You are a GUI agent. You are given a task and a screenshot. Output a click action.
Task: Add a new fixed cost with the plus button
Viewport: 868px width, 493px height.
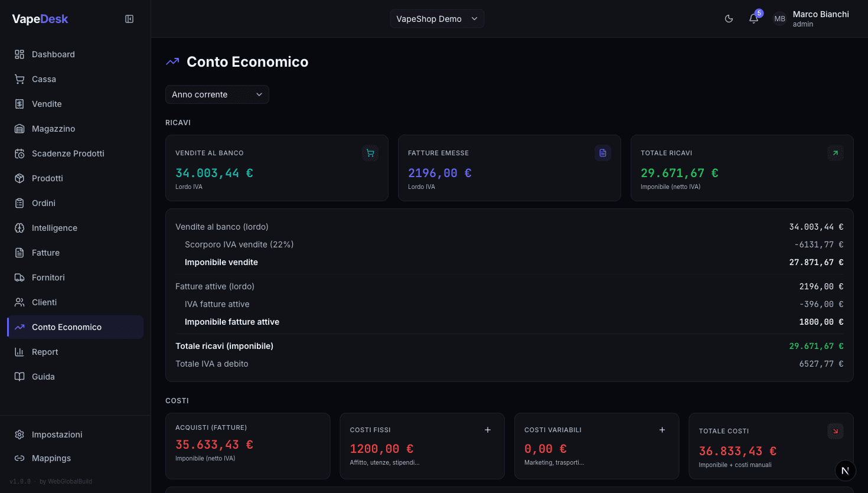pyautogui.click(x=488, y=430)
